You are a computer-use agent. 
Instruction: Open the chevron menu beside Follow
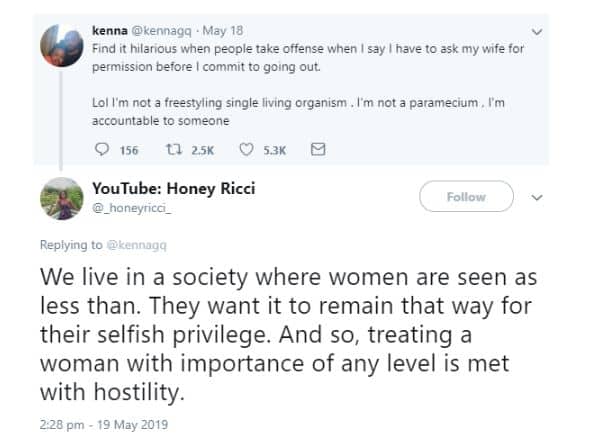click(537, 197)
